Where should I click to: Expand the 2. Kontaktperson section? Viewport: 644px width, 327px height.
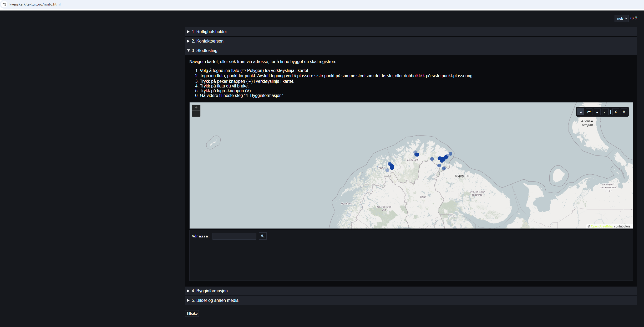(210, 41)
